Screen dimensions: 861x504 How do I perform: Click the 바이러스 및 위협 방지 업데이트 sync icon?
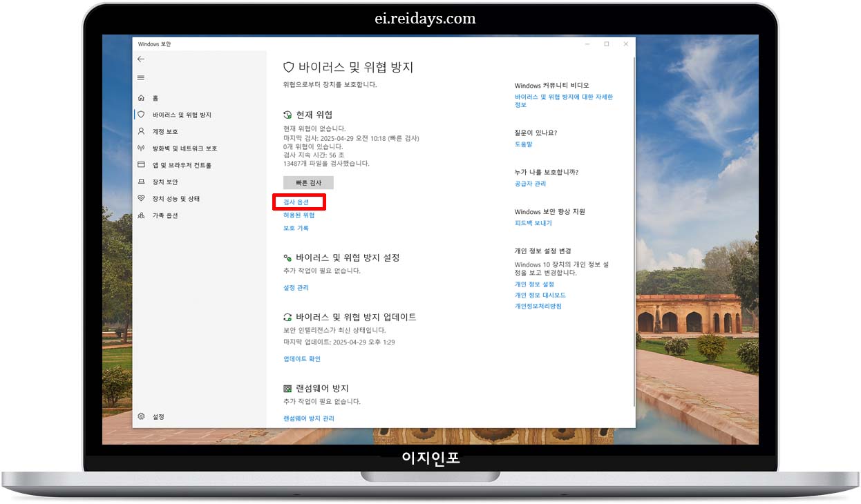[287, 318]
